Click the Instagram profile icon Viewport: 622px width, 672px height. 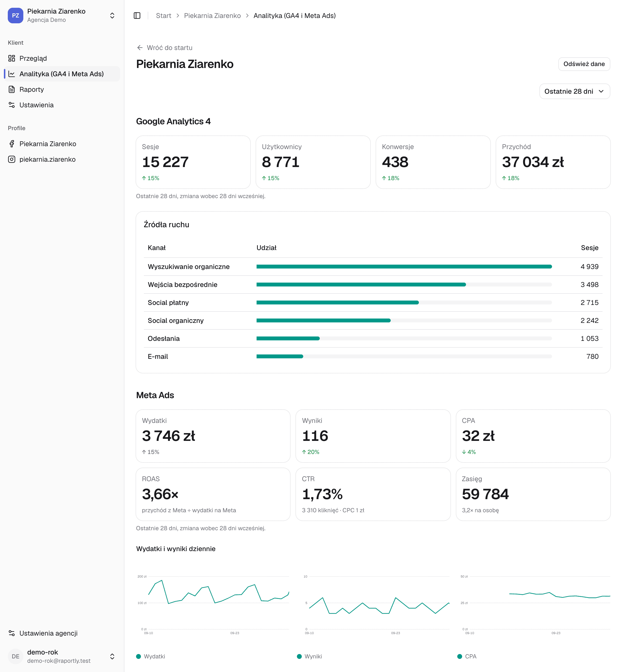pos(12,160)
